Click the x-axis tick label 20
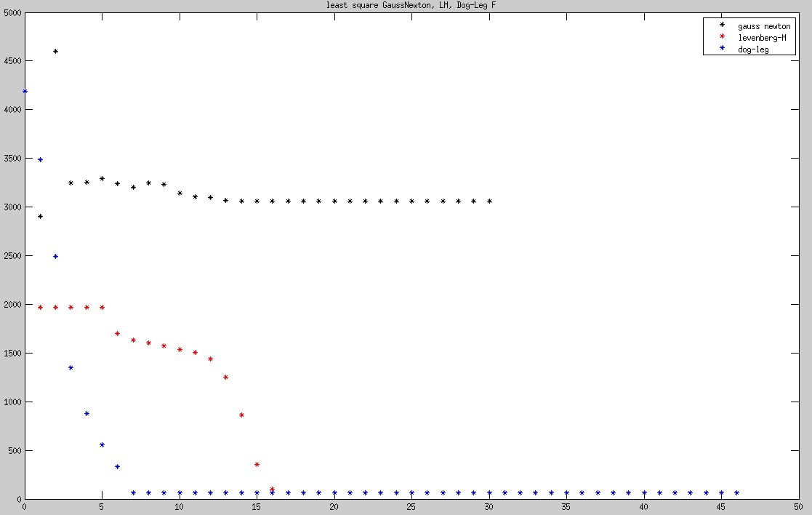Viewport: 812px width, 515px height. [334, 507]
